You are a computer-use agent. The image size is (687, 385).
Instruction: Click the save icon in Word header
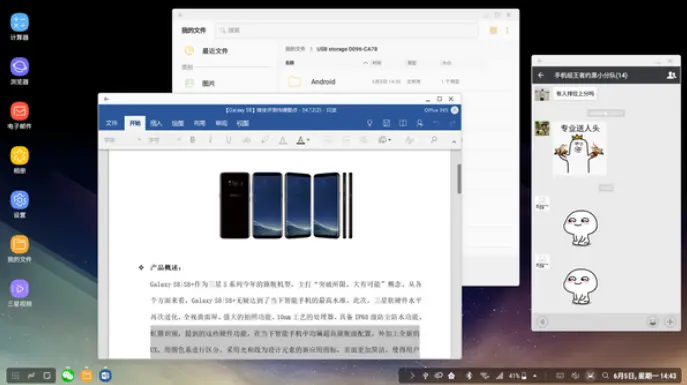click(386, 124)
